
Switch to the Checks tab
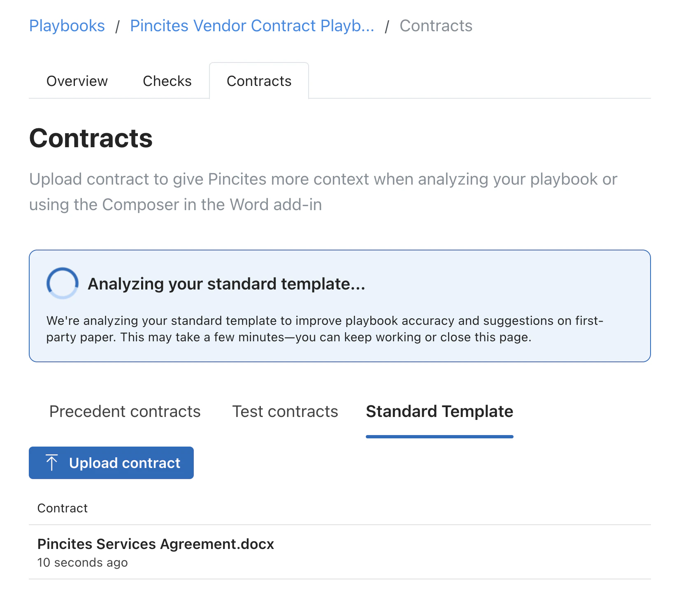[167, 81]
